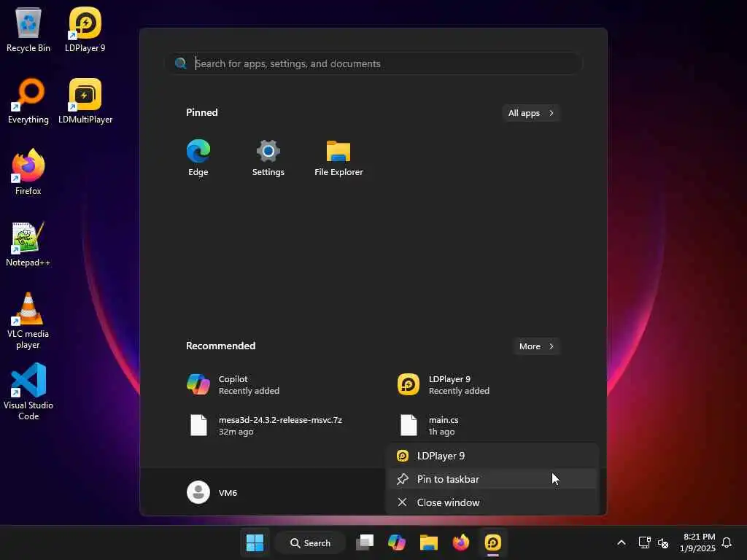
Task: Open File Explorer from the taskbar
Action: coord(428,542)
